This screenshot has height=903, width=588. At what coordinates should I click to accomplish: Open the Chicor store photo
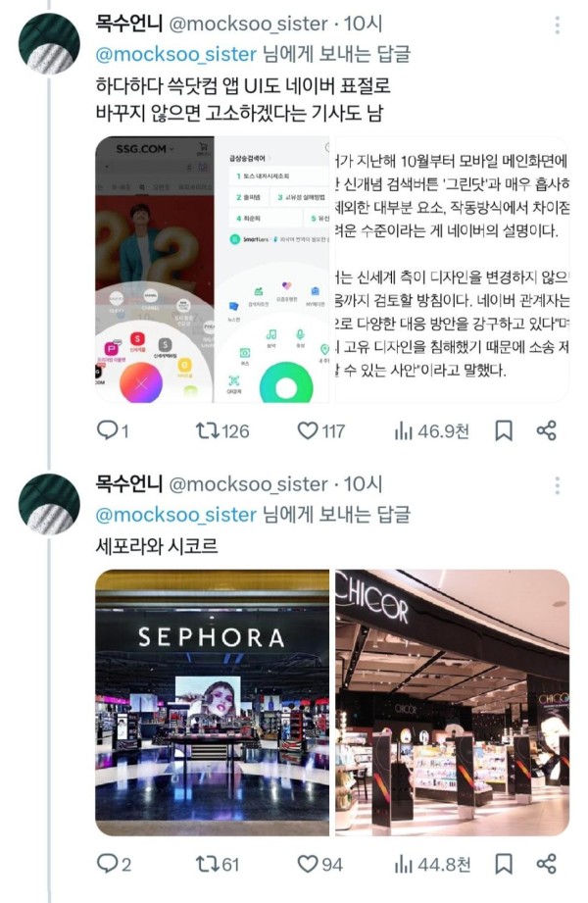click(452, 703)
